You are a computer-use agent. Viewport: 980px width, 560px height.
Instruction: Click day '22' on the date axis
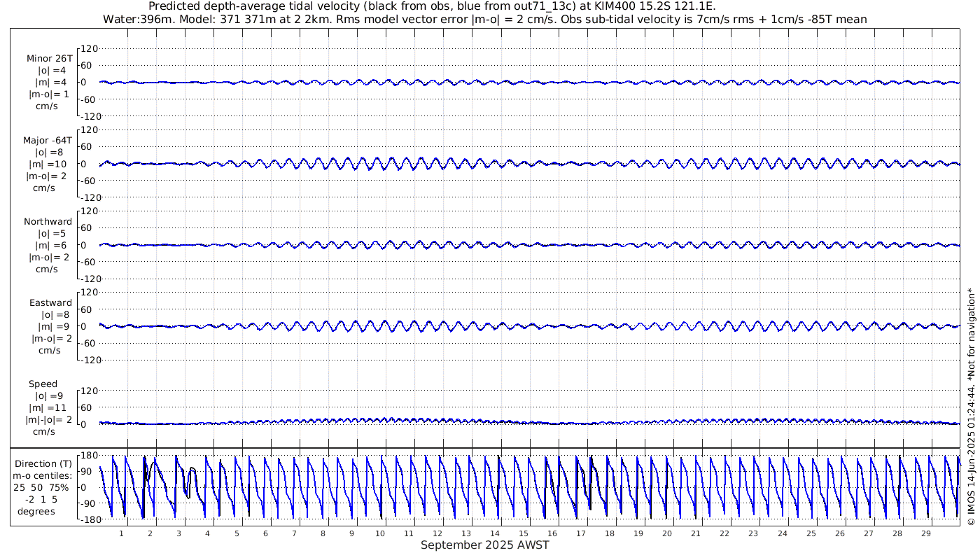tap(724, 533)
